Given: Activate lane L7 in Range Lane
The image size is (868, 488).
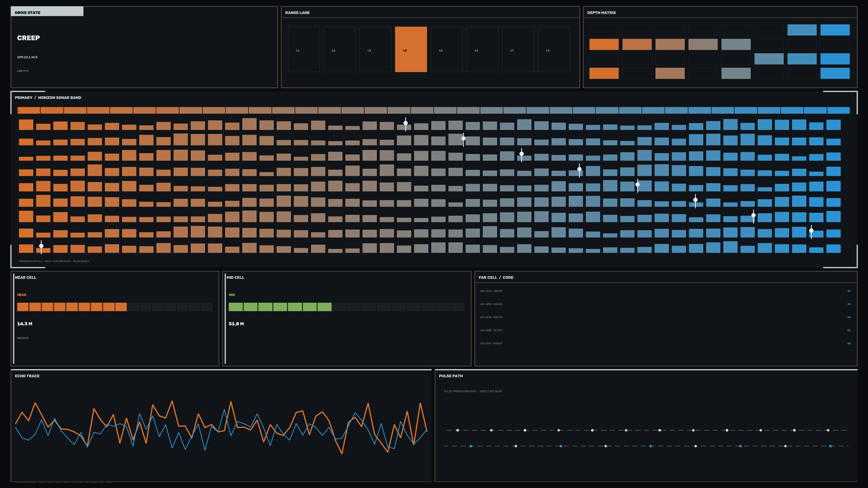Looking at the screenshot, I should pyautogui.click(x=518, y=49).
